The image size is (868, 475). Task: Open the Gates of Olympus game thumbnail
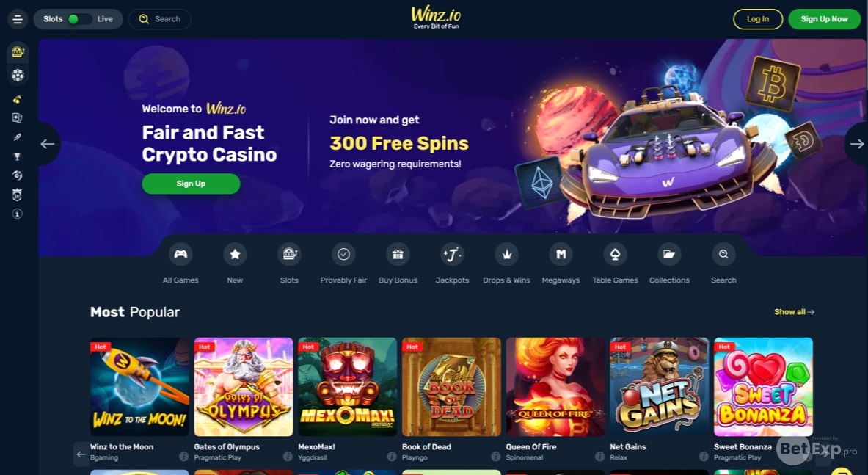click(x=244, y=387)
